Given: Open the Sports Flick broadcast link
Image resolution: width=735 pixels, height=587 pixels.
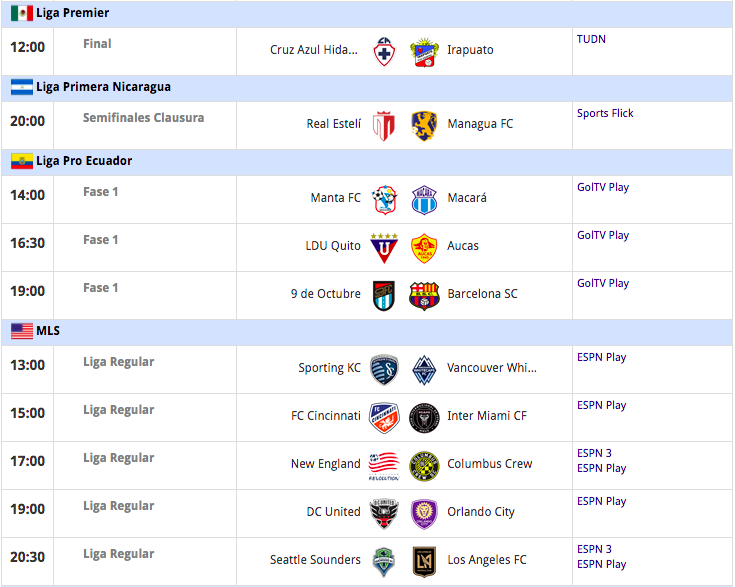Looking at the screenshot, I should click(x=605, y=113).
